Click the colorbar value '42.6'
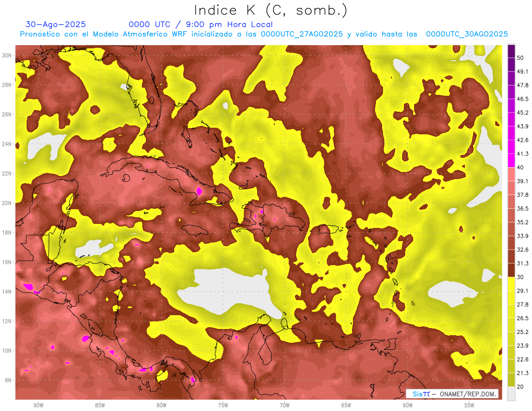 523,140
